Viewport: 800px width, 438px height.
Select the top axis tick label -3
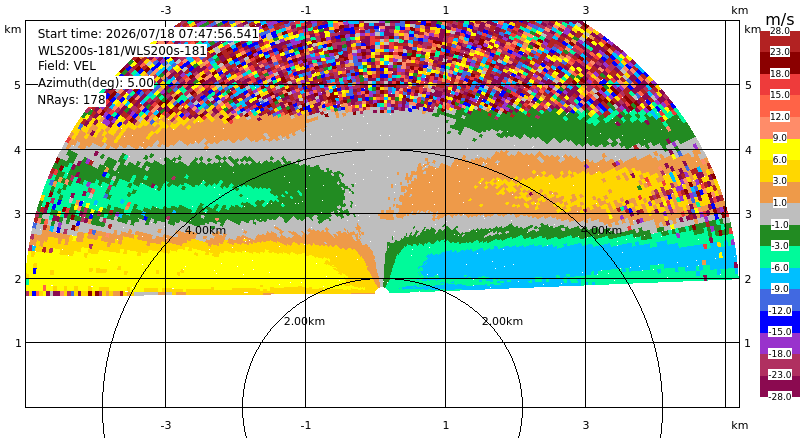point(165,10)
